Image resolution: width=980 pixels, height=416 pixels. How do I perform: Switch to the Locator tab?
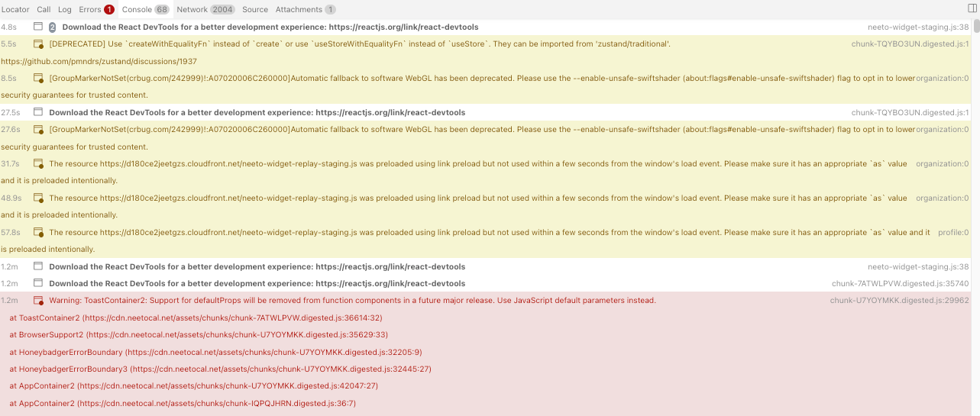tap(15, 9)
